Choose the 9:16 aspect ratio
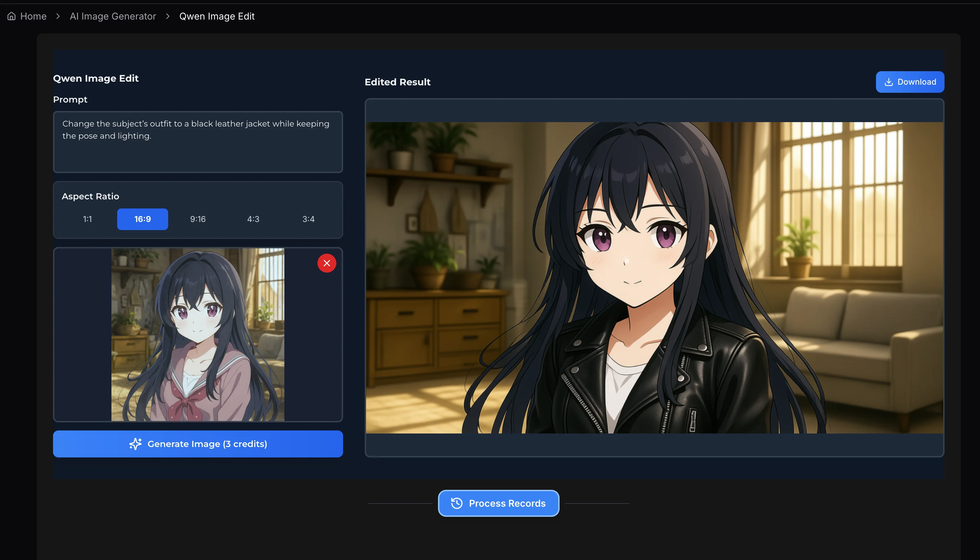This screenshot has height=560, width=980. tap(198, 219)
